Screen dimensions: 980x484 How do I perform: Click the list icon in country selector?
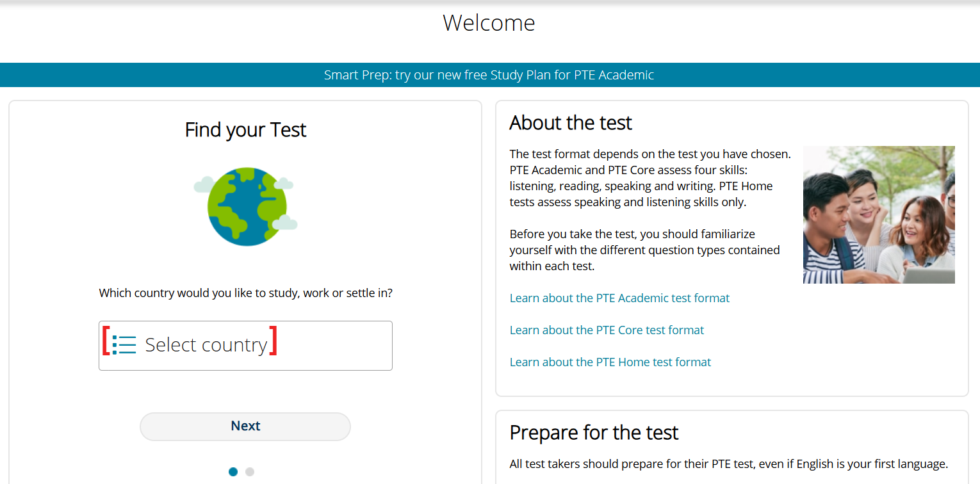124,344
